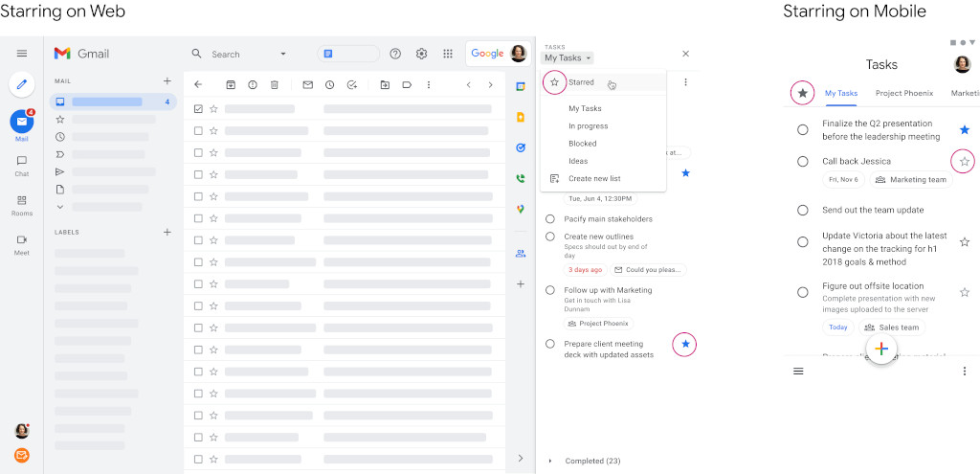
Task: Click into the Gmail search field
Action: [x=239, y=55]
